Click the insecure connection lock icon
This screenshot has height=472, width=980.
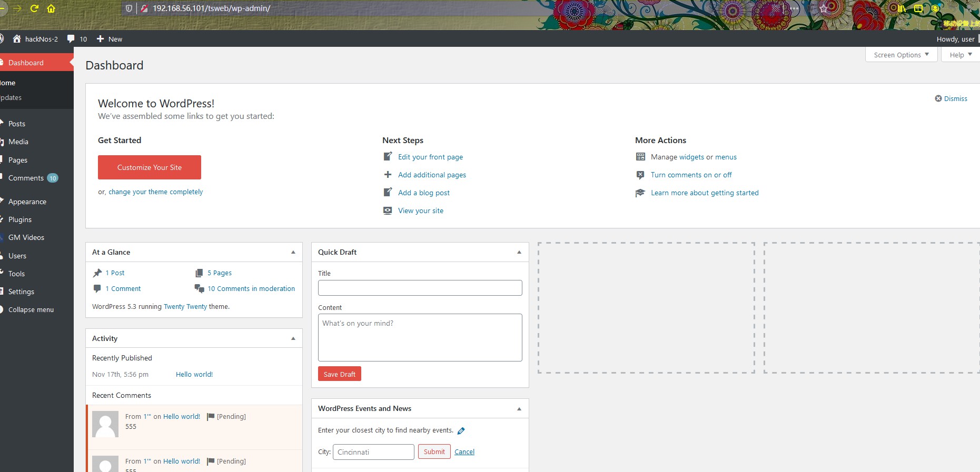pyautogui.click(x=144, y=8)
